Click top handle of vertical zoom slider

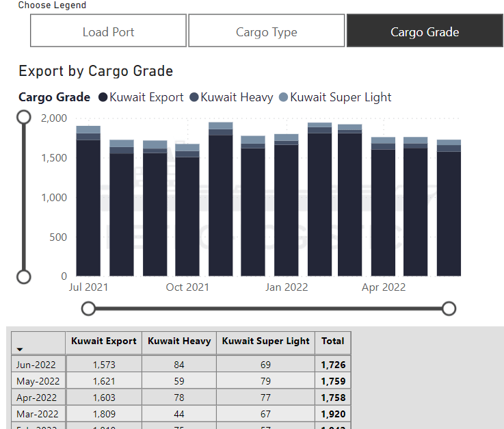(24, 117)
